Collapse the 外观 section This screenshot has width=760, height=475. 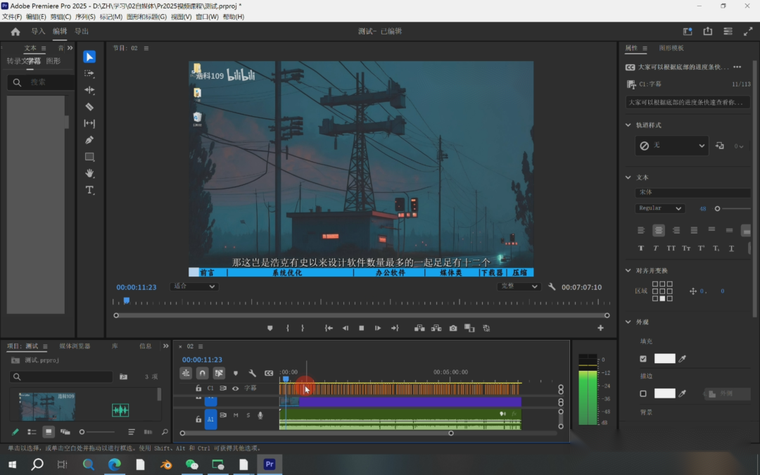[628, 322]
